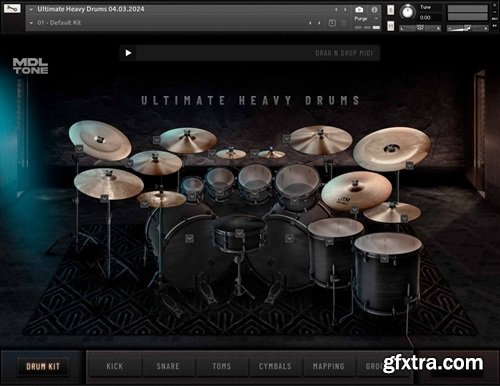
Task: Open dropdown chevron on the hi-hat
Action: pyautogui.click(x=144, y=203)
